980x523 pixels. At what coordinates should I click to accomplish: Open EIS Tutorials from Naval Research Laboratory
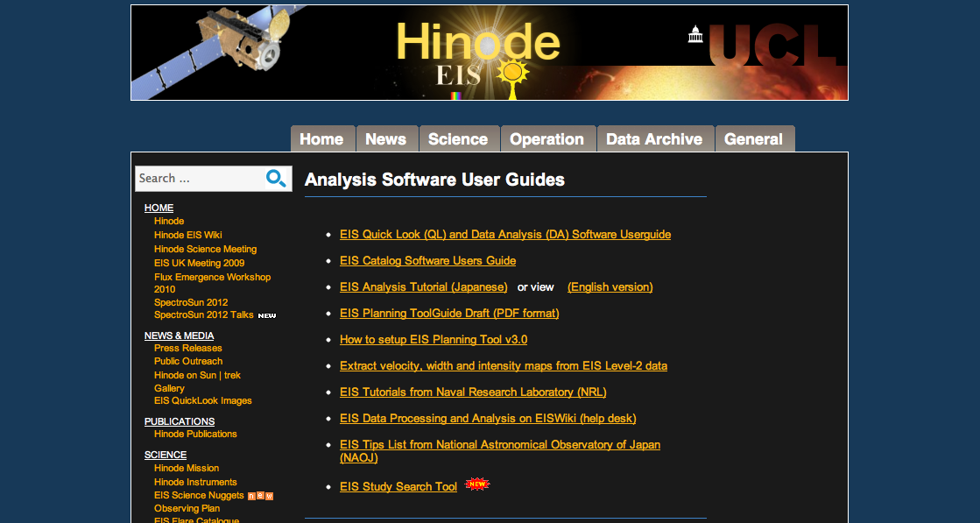click(473, 392)
